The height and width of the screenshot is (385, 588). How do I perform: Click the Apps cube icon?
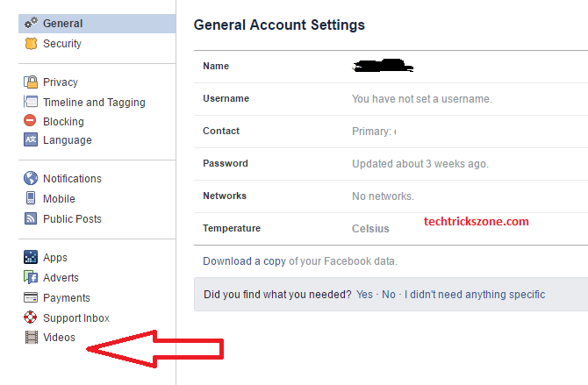click(31, 258)
